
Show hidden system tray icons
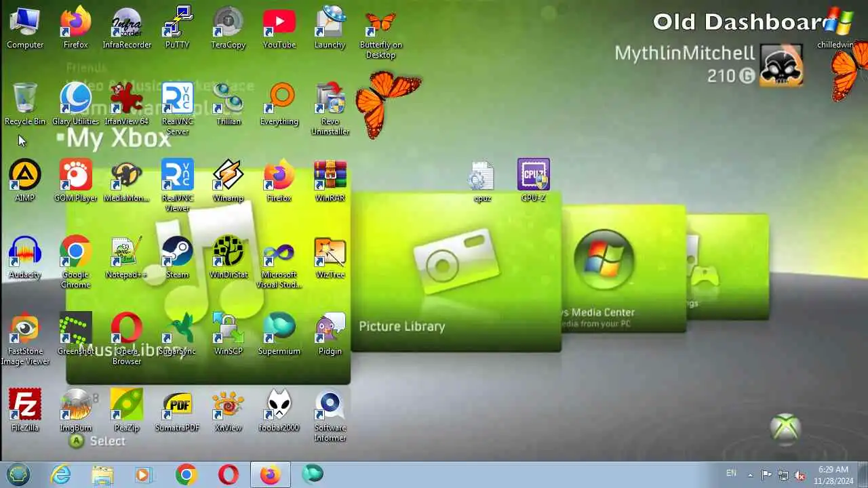(x=750, y=474)
